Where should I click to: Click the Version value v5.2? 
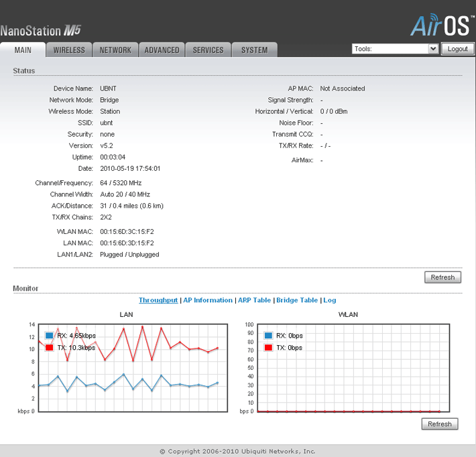click(x=106, y=145)
